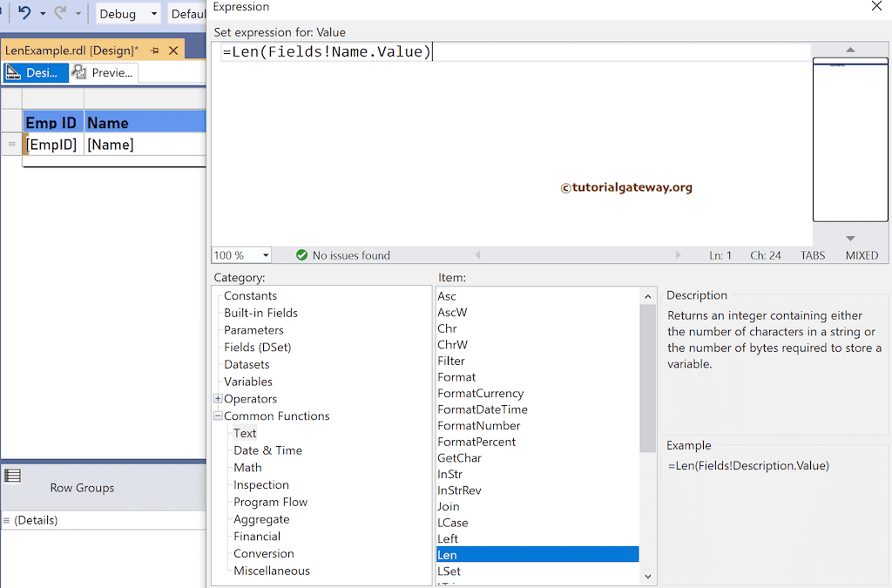The image size is (892, 588).
Task: Expand the Operators tree node
Action: point(218,399)
